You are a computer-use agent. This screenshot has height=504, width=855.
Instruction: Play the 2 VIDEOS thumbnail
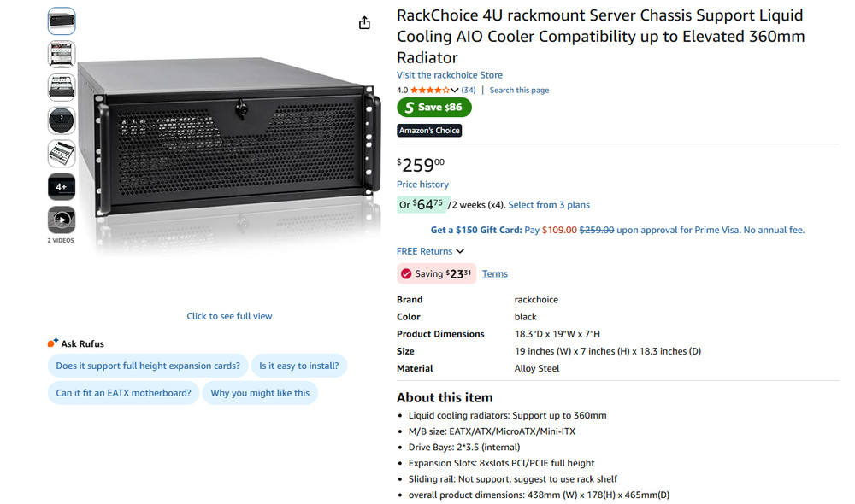(x=61, y=220)
